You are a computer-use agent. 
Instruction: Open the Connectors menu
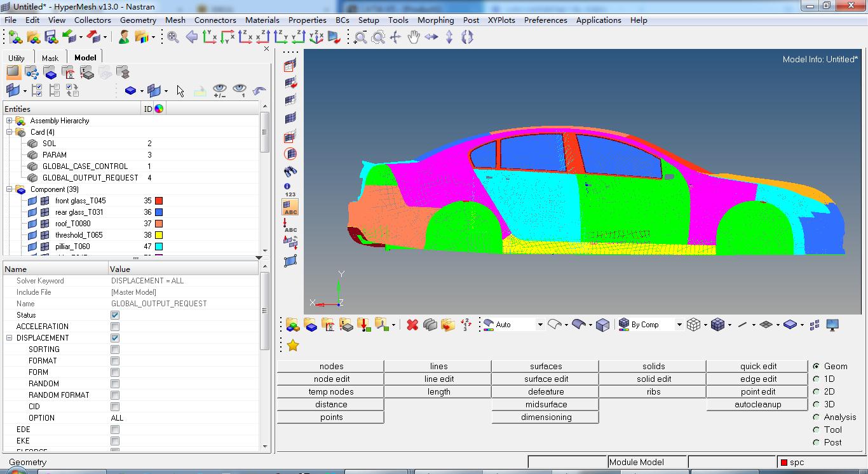215,20
